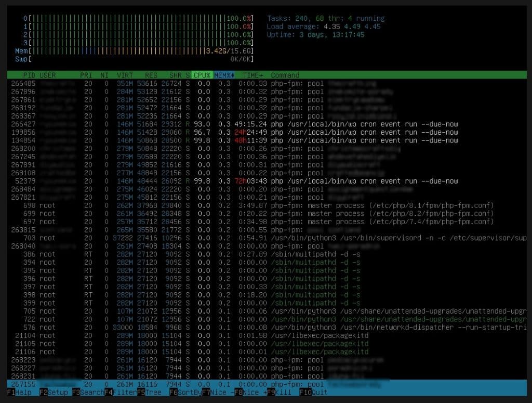Open the F4 Filter option
532x403 pixels.
(x=121, y=393)
